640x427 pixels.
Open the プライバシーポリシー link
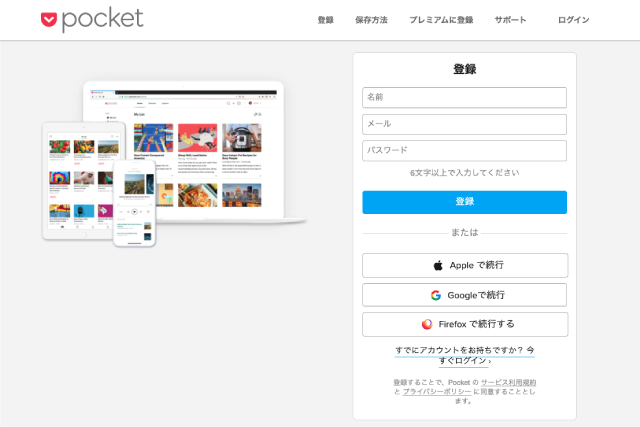pyautogui.click(x=437, y=391)
